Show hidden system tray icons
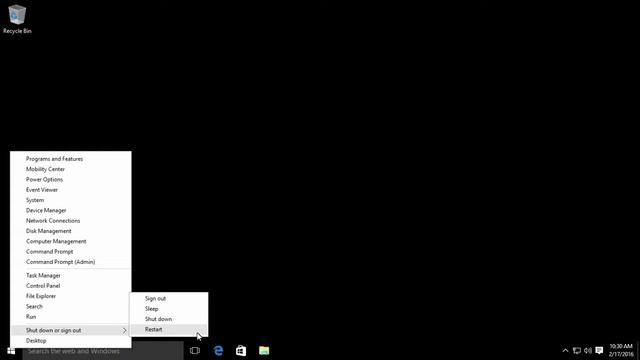This screenshot has height=360, width=640. point(565,351)
